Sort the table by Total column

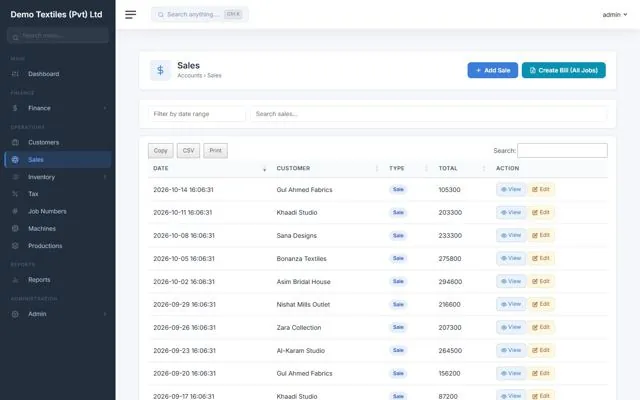pyautogui.click(x=462, y=168)
